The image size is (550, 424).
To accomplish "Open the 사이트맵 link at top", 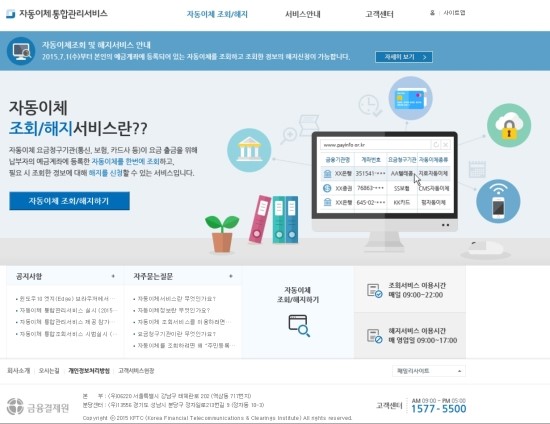I will click(454, 13).
